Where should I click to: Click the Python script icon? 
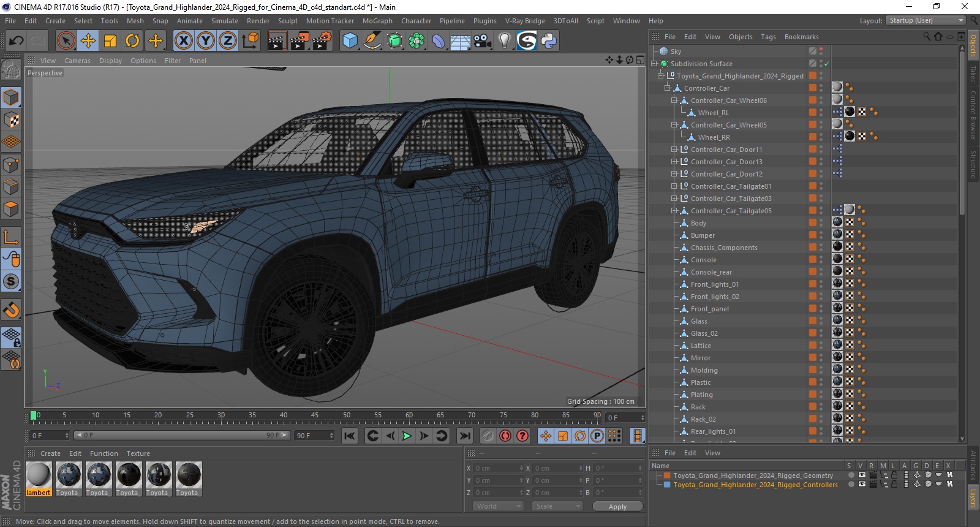point(549,41)
